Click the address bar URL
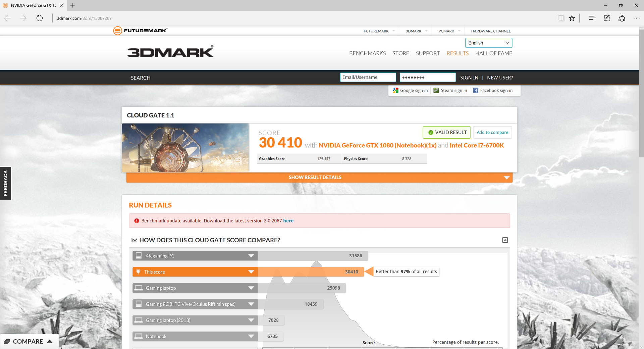Viewport: 644px width, 349px height. 84,18
